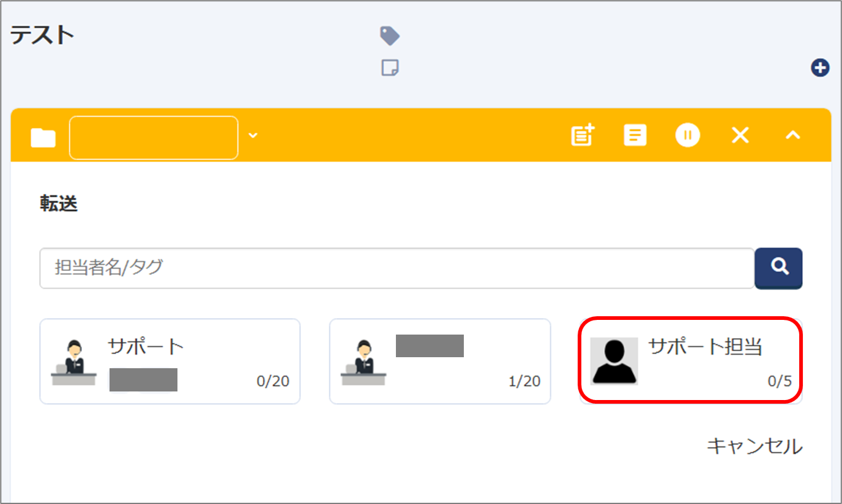Select the サポート operator card showing 0/20
Screen dimensions: 842x504
[170, 361]
